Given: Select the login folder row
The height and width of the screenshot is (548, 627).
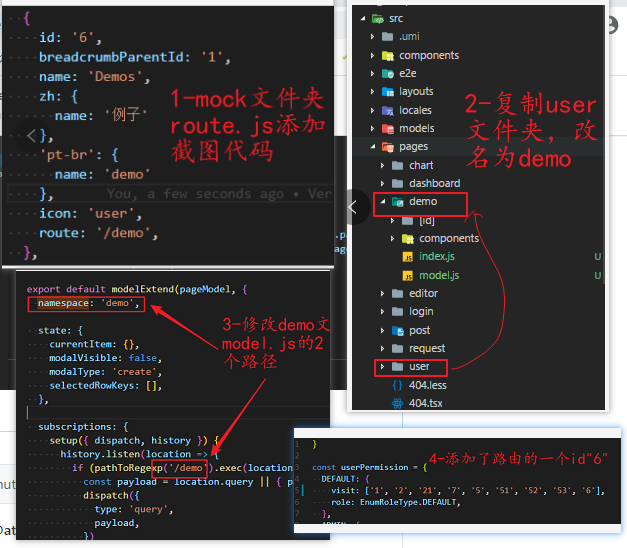Looking at the screenshot, I should (478, 312).
